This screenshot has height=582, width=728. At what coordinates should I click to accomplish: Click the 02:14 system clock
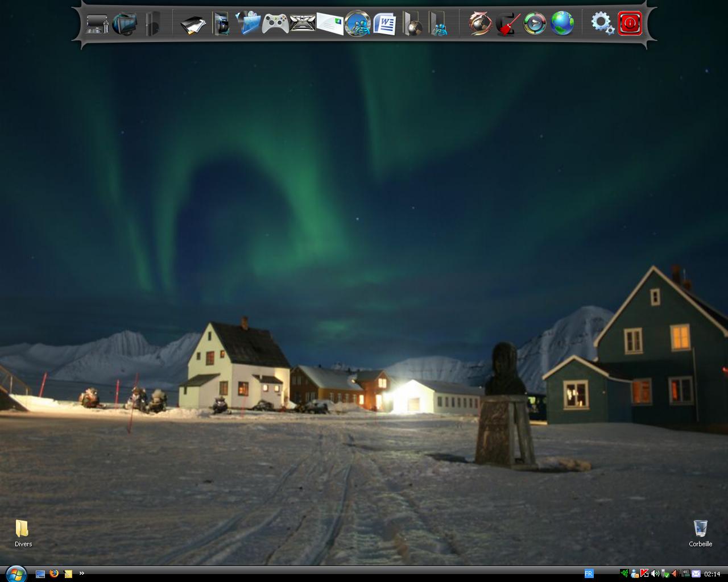click(712, 574)
